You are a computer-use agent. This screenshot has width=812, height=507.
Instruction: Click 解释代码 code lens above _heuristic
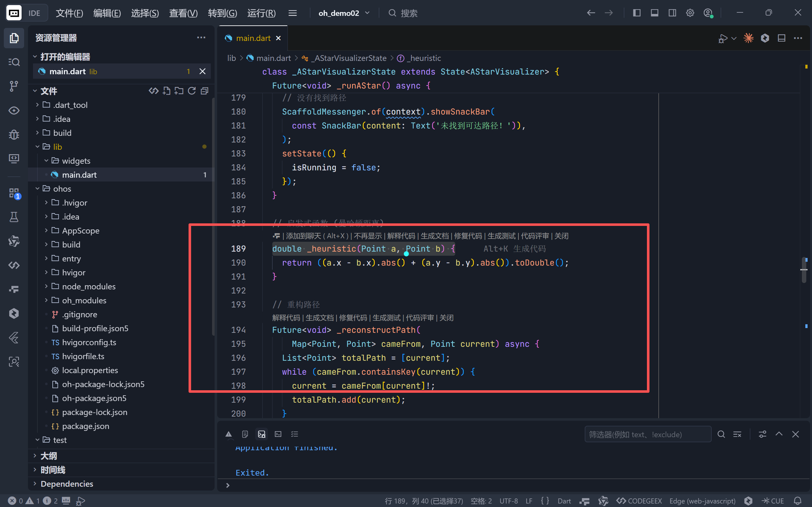(x=401, y=236)
